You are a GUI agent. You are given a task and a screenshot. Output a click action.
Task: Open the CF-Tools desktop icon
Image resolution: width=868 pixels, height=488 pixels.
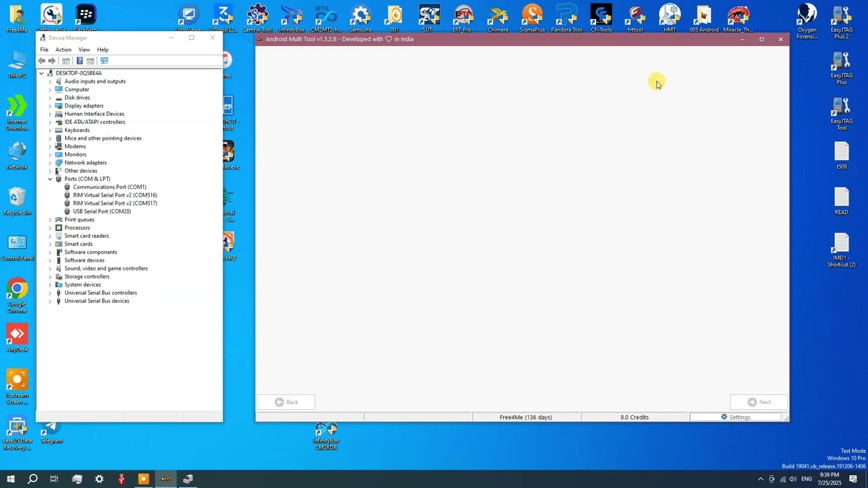click(x=601, y=19)
